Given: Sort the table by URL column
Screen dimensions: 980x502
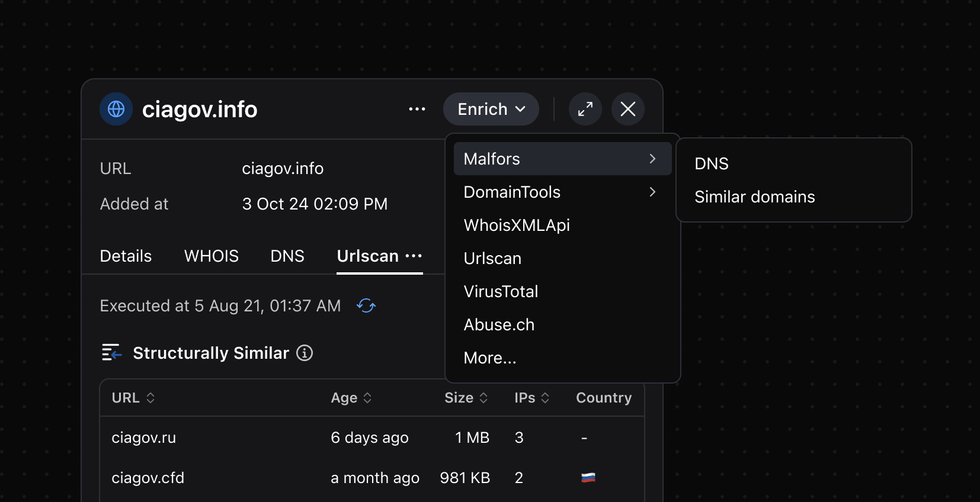Looking at the screenshot, I should click(x=133, y=398).
